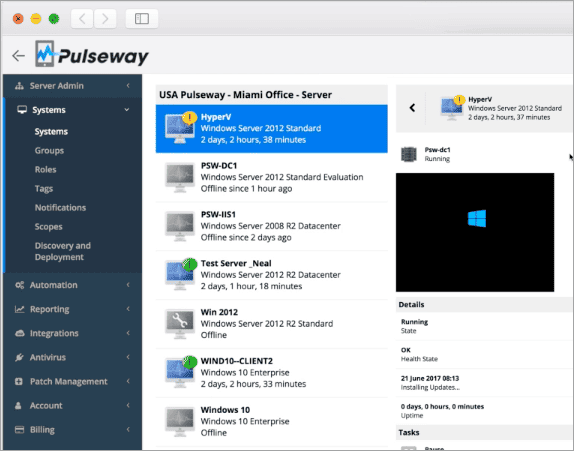Click the HyperV computer icon in list
Screen dimensions: 574x451
[179, 128]
